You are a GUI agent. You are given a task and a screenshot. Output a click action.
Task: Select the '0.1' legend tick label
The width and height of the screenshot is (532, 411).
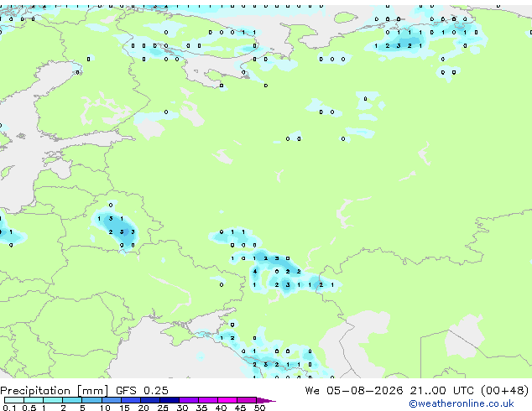pyautogui.click(x=9, y=408)
